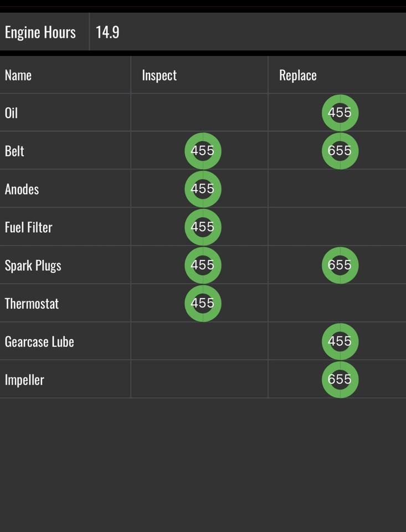Image resolution: width=406 pixels, height=532 pixels.
Task: Open Gearcase Lube replace 455 indicator
Action: click(x=340, y=341)
